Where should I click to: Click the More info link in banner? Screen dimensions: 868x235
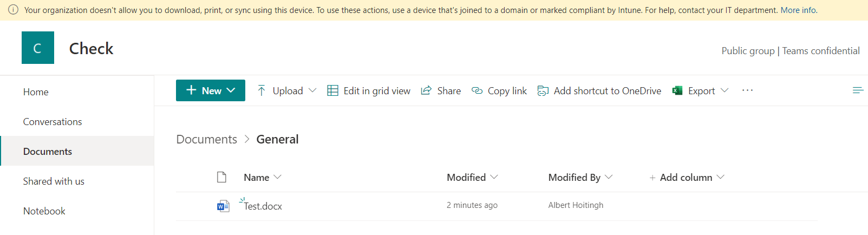[x=799, y=10]
